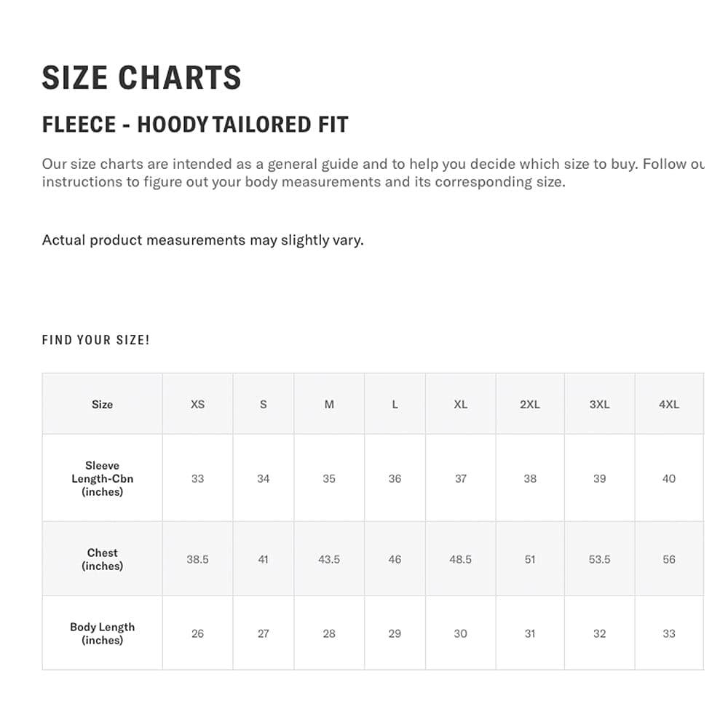Click body length 27 for size S

(264, 633)
